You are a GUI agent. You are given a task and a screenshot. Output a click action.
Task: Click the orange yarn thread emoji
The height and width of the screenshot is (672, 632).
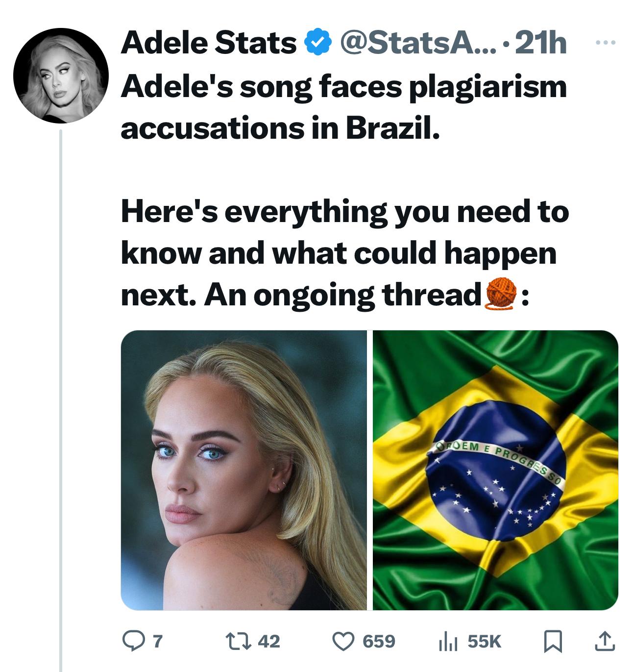tap(502, 294)
